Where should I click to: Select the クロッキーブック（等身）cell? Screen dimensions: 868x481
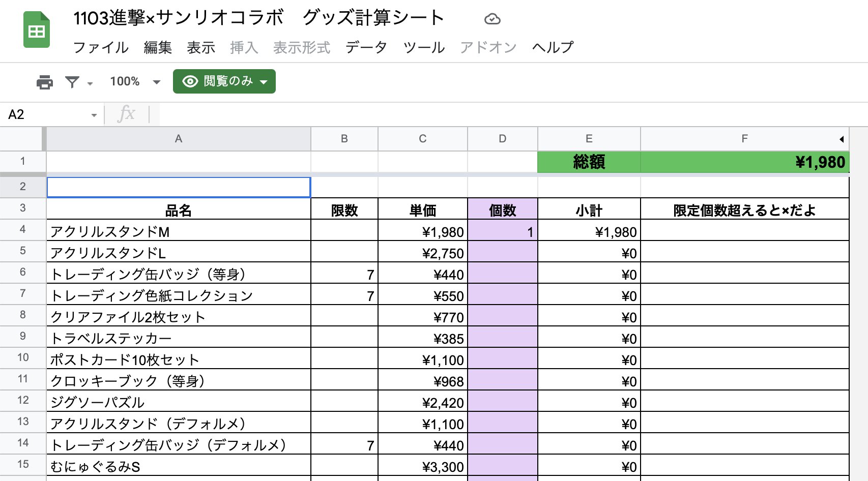click(179, 380)
